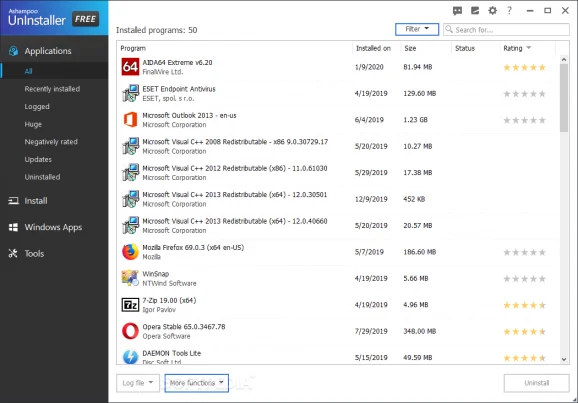Click the scrollbar down arrow
The height and width of the screenshot is (403, 578).
tap(564, 359)
